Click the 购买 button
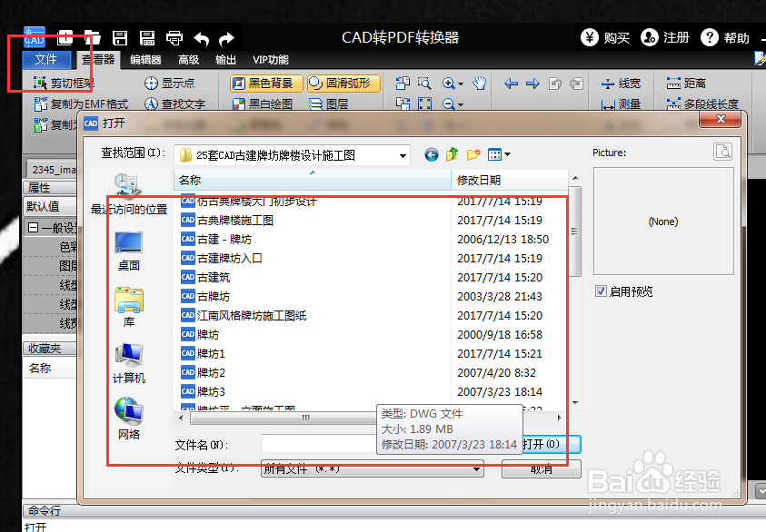Screen dimensions: 766x532 pyautogui.click(x=605, y=37)
